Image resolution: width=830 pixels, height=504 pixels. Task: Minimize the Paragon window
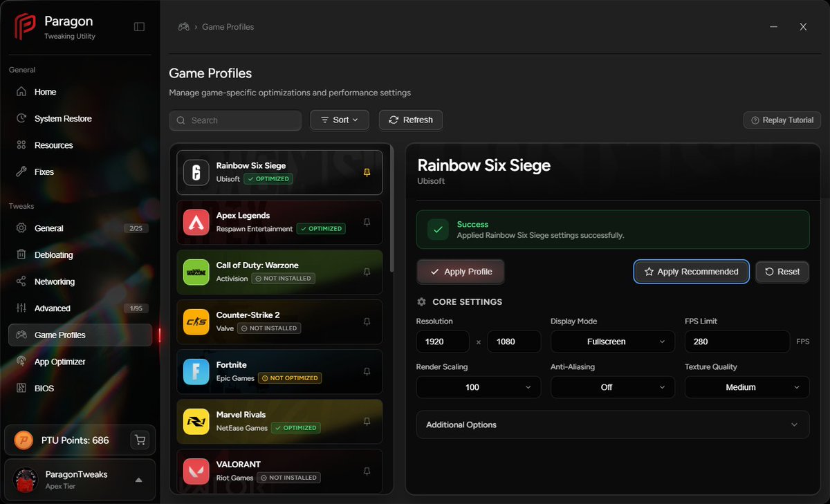click(773, 27)
